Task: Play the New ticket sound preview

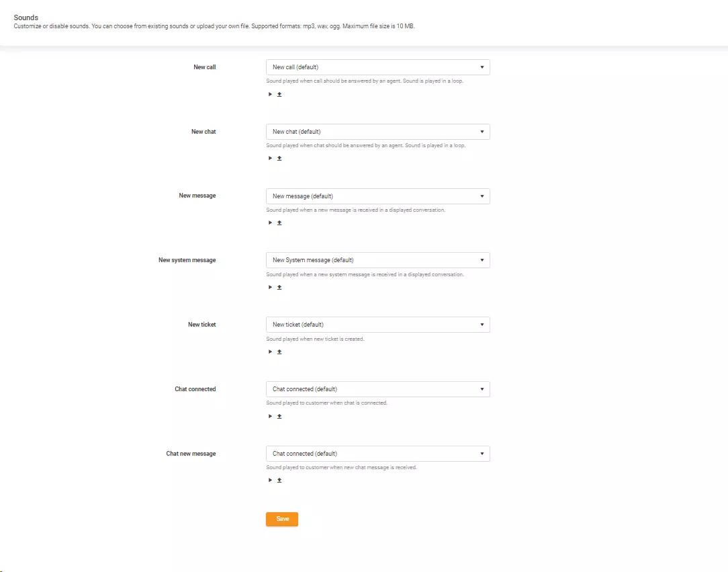Action: [270, 352]
